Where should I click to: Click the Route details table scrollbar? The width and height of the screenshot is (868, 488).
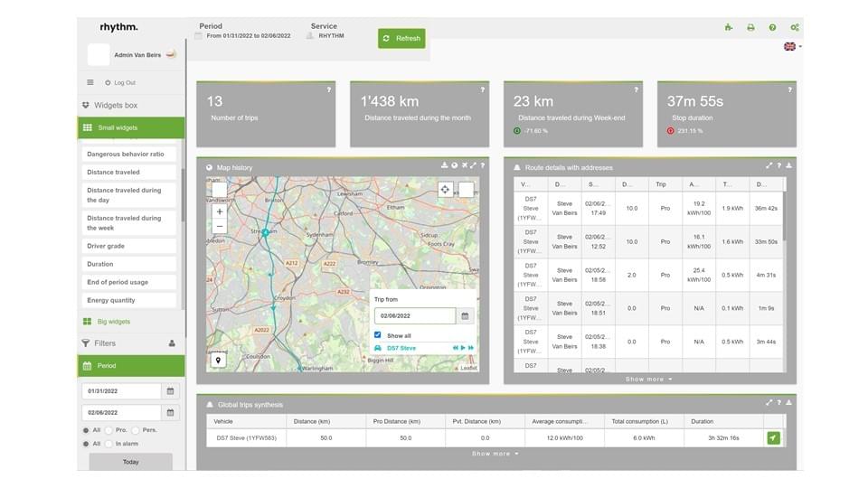point(785,216)
